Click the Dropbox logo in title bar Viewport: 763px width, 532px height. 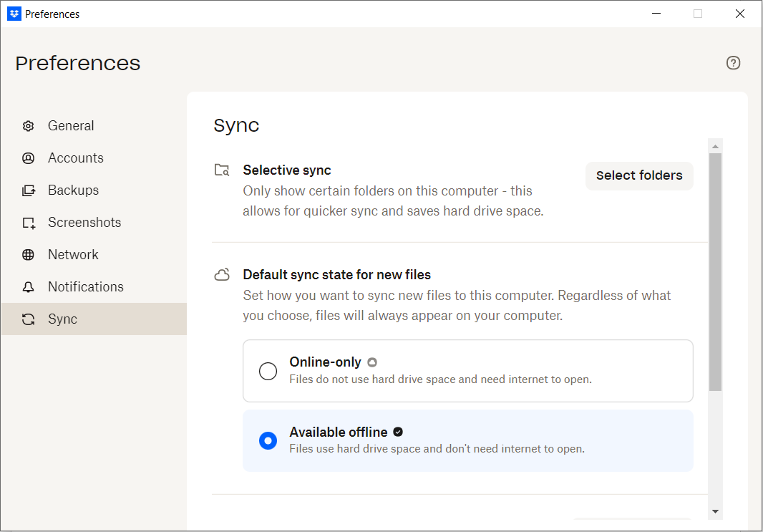coord(14,14)
